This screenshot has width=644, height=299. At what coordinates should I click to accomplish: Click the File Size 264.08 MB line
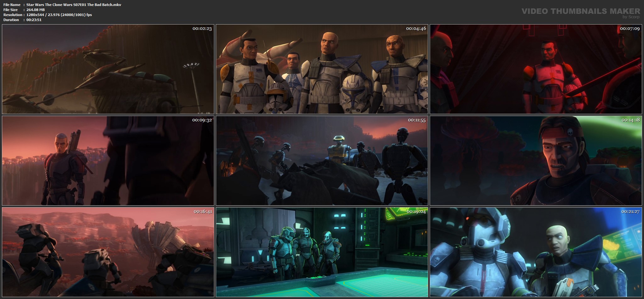(24, 10)
